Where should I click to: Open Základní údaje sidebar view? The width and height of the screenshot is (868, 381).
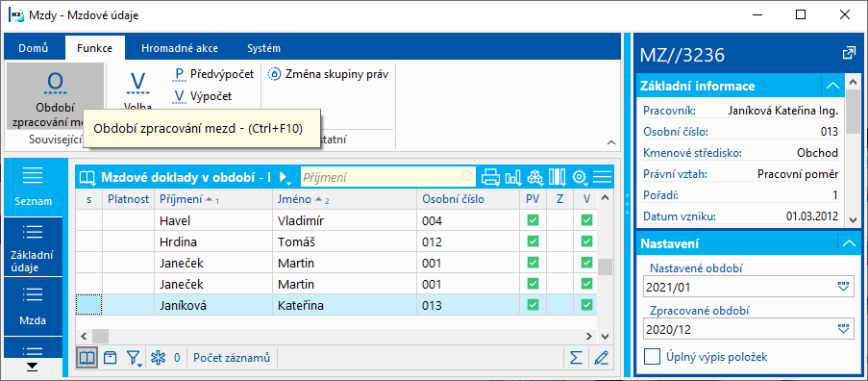pos(33,247)
